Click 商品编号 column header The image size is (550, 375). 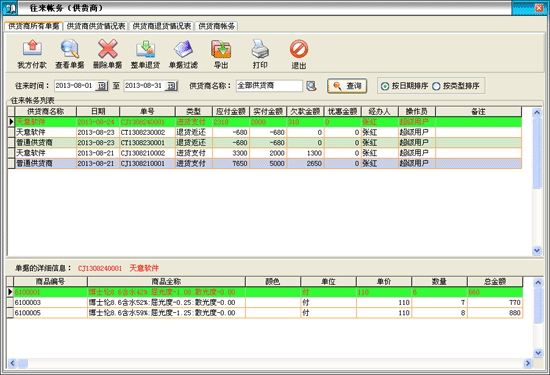(x=51, y=282)
